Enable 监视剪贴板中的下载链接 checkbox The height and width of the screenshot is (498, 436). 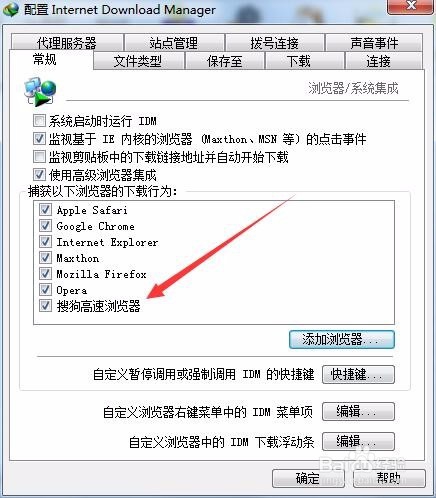(x=39, y=157)
